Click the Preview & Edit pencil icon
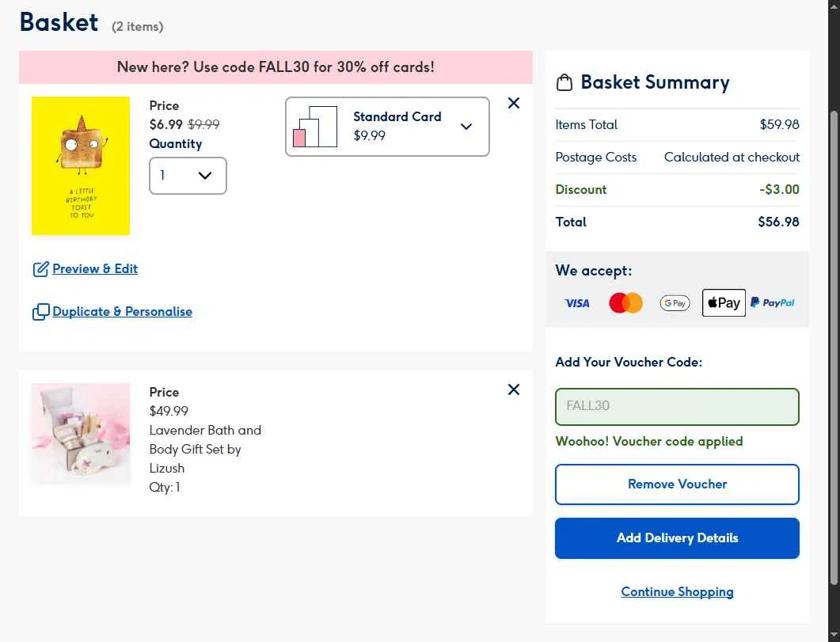This screenshot has height=642, width=840. click(40, 269)
